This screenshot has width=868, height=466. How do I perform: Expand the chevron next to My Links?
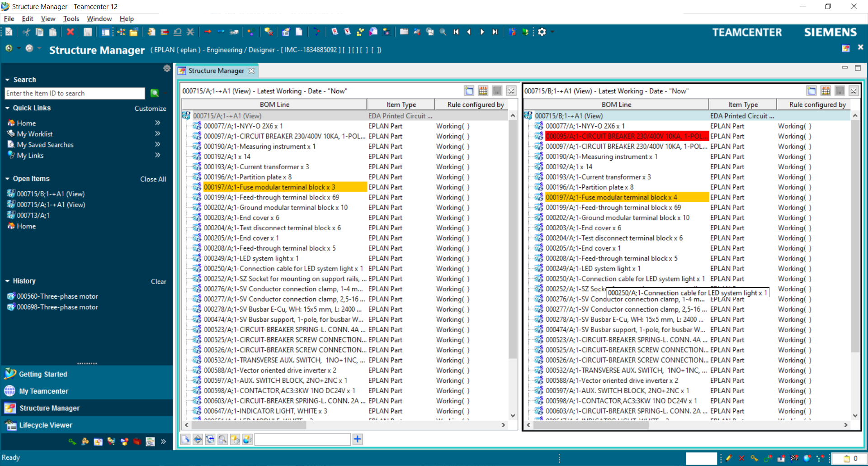point(158,155)
